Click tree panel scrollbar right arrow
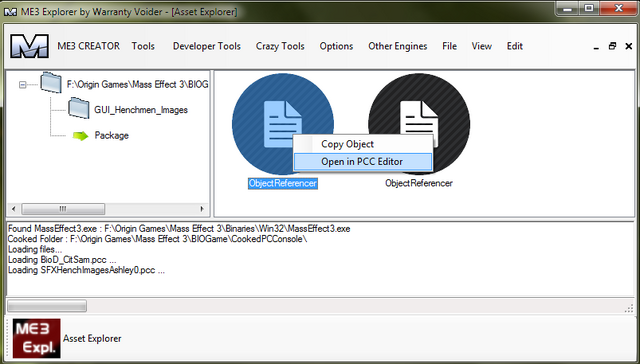 pos(202,209)
